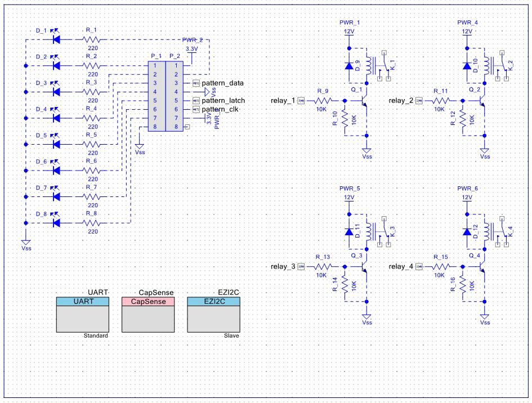Viewport: 532px width, 403px height.
Task: Click the pink CapSense title bar
Action: [x=147, y=301]
